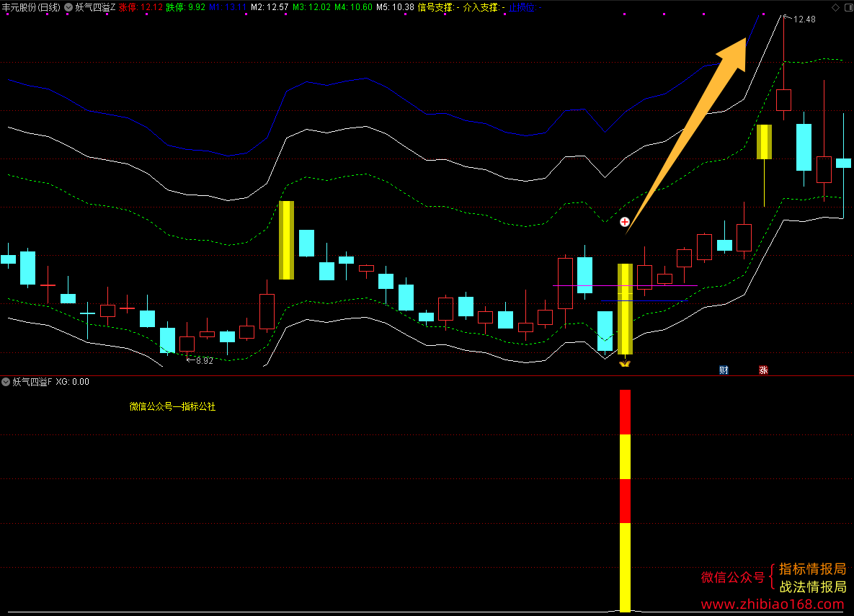Viewport: 854px width, 616px height.
Task: Click the panel layout icon in the top-right corner
Action: click(847, 7)
